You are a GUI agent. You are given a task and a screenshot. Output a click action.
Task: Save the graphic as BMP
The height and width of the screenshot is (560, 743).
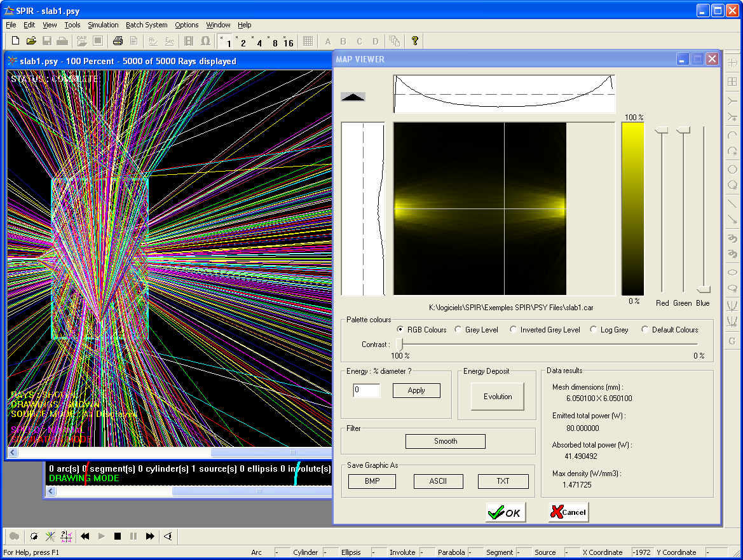tap(372, 481)
